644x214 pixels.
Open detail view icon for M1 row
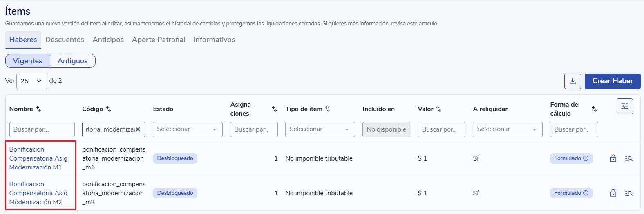coord(628,158)
